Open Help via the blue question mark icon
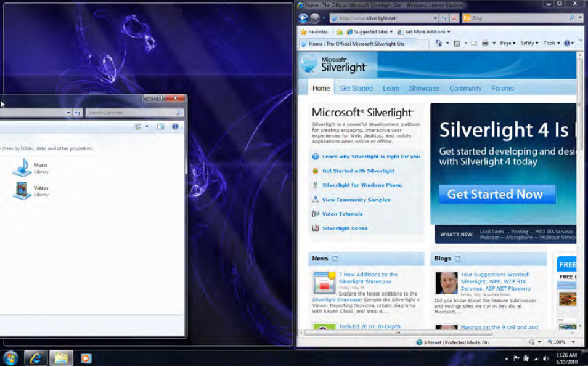Image resolution: width=588 pixels, height=367 pixels. coord(175,126)
